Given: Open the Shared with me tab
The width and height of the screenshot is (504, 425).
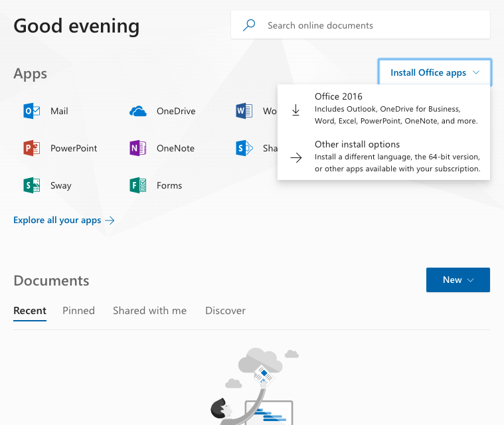Looking at the screenshot, I should (150, 311).
